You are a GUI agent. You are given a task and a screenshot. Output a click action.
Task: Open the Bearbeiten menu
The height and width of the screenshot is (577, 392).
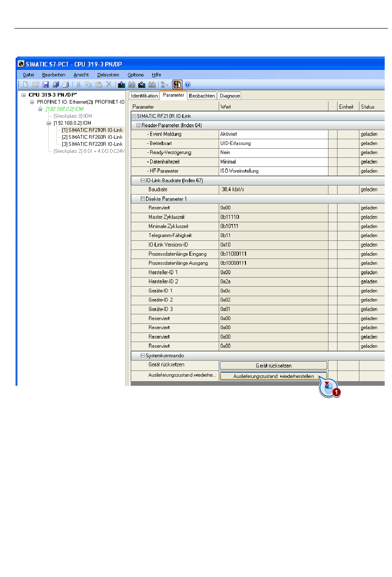(x=54, y=75)
